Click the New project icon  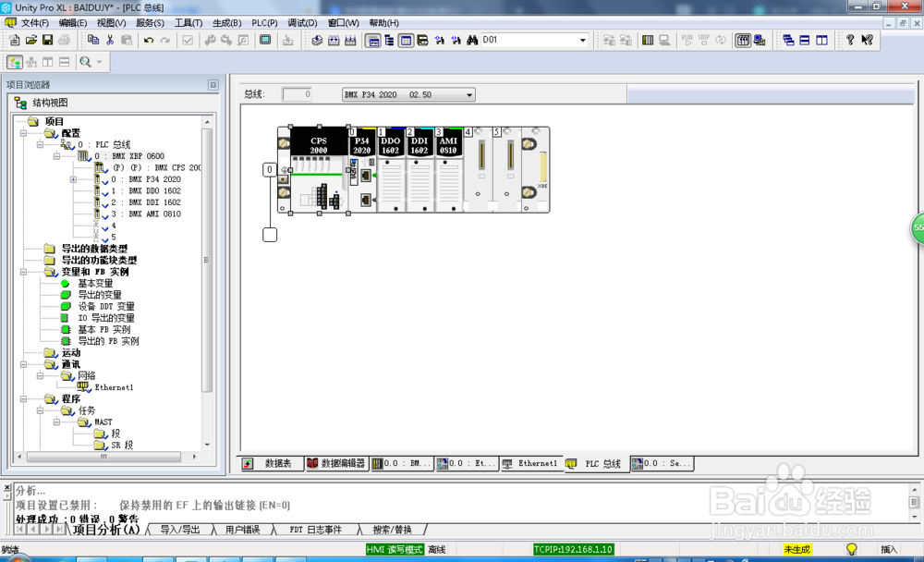pyautogui.click(x=14, y=40)
